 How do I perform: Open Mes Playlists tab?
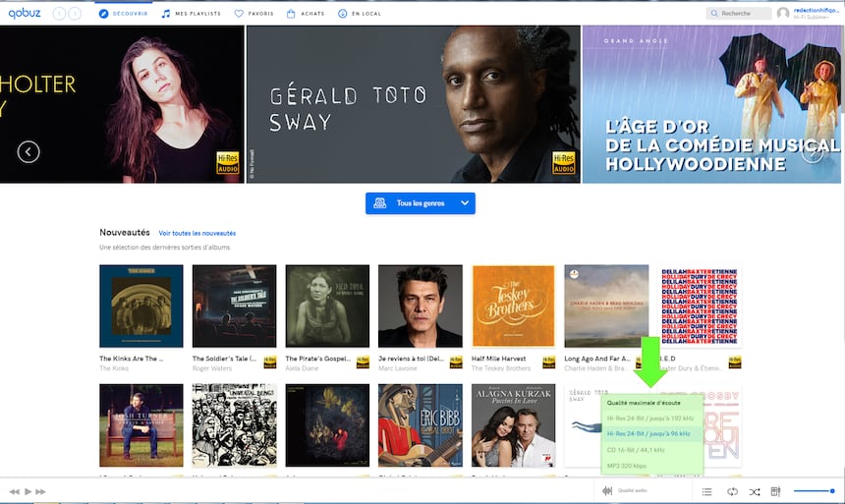coord(192,14)
